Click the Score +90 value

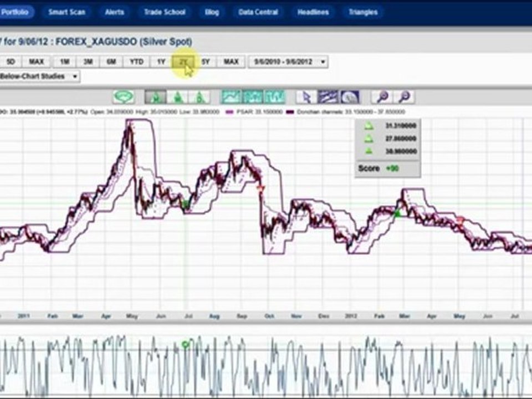(x=391, y=168)
